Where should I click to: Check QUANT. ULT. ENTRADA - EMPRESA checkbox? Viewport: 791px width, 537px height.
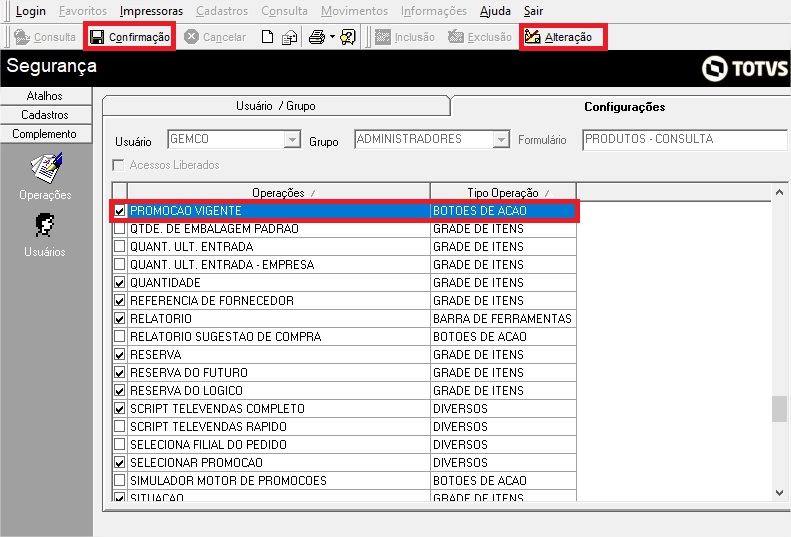[x=120, y=264]
